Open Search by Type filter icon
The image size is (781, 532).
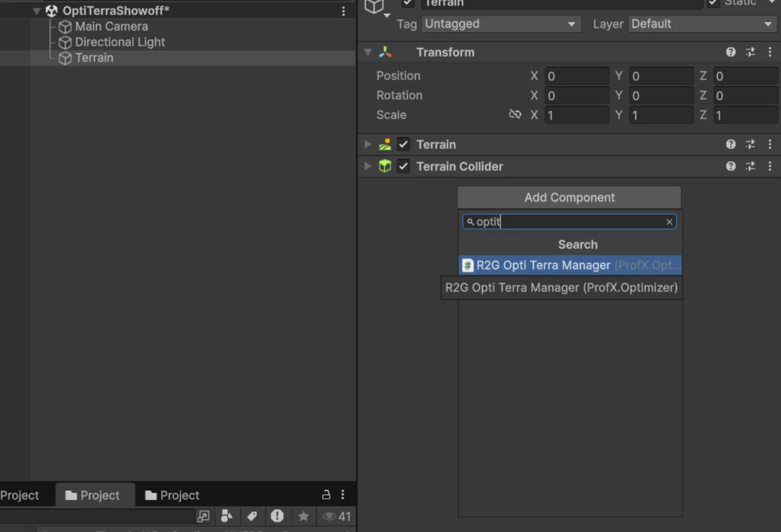point(227,516)
